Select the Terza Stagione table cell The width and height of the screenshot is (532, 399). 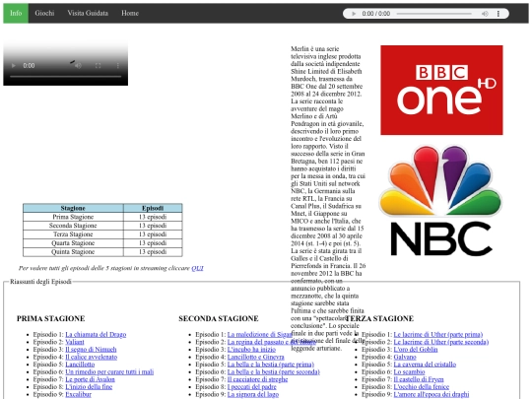click(x=73, y=234)
